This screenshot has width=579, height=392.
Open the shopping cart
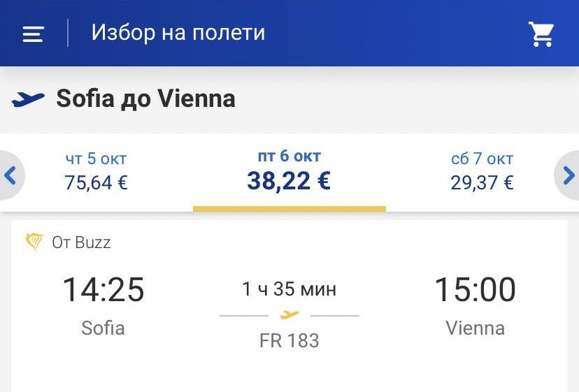541,34
